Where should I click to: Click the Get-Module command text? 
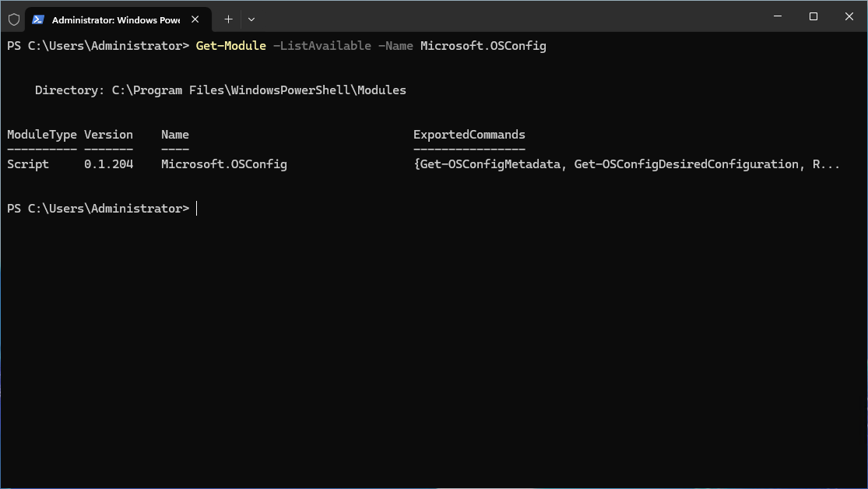point(230,46)
